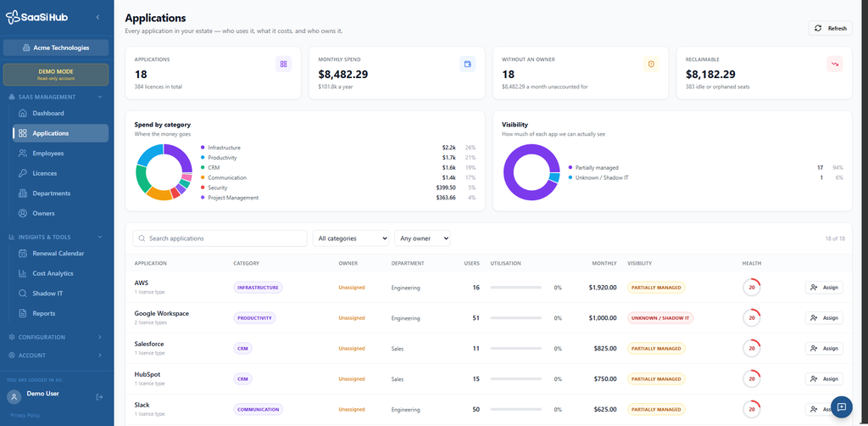Image resolution: width=868 pixels, height=426 pixels.
Task: Click the logout icon beside Demo User
Action: [x=100, y=397]
